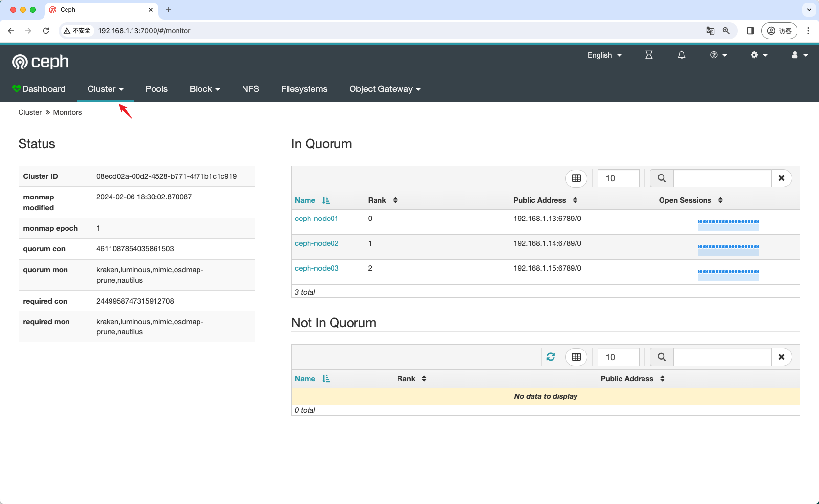819x504 pixels.
Task: Go to the NFS tab
Action: [250, 89]
